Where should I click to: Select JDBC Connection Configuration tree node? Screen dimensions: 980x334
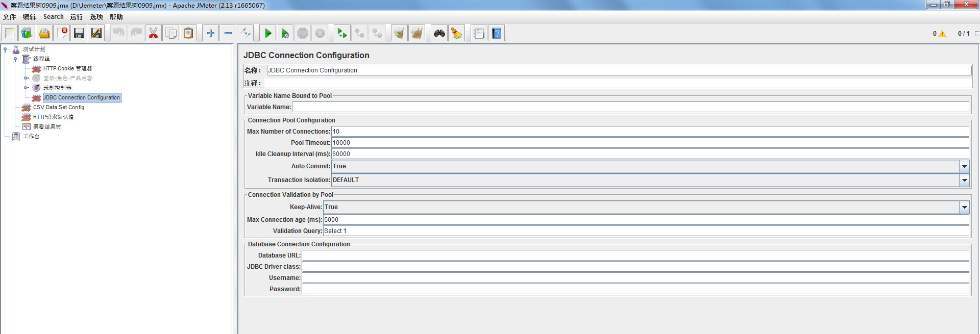82,97
